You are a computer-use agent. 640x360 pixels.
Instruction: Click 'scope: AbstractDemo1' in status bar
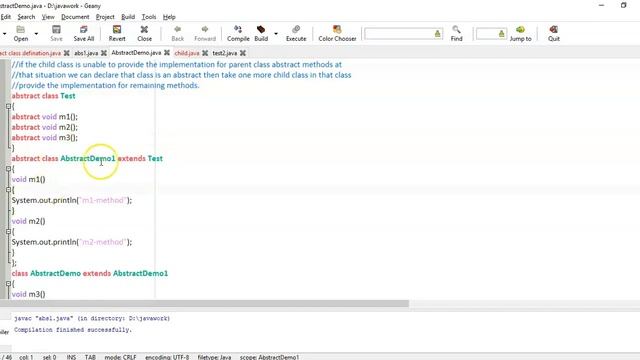269,357
